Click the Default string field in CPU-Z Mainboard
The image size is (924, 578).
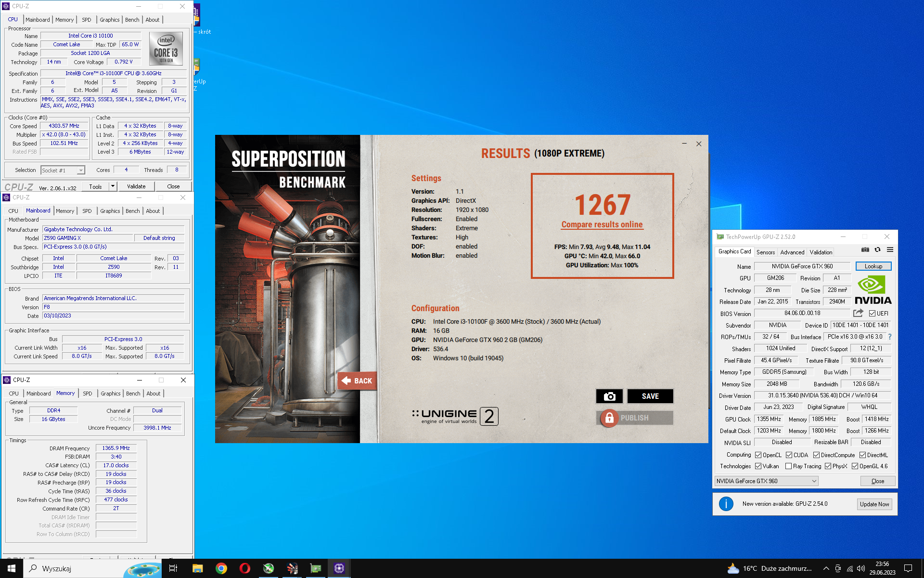(159, 238)
